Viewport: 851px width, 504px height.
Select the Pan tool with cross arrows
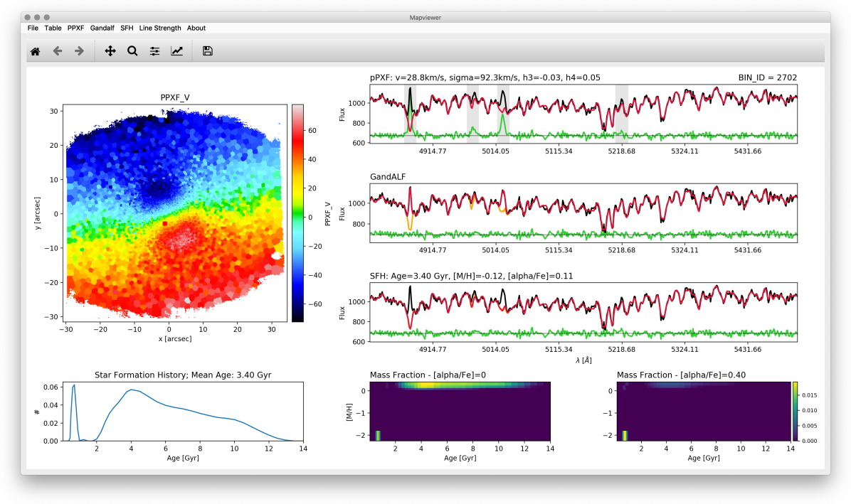click(110, 51)
